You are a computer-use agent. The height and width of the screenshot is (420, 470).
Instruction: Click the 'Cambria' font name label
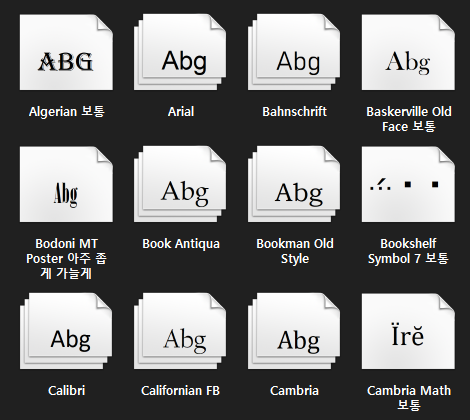point(294,391)
